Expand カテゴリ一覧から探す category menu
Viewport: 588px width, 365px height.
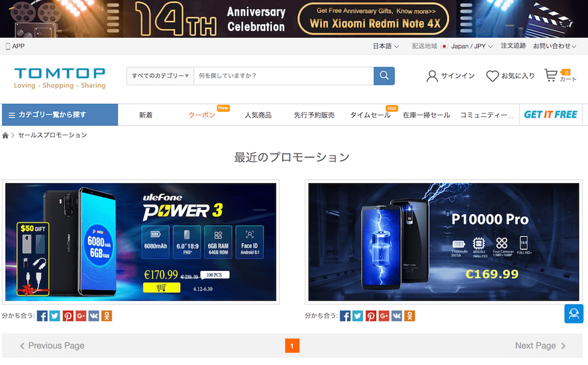[60, 115]
